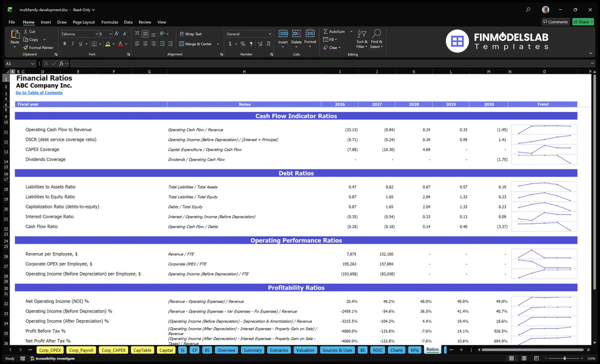Toggle Underline formatting

[x=79, y=44]
